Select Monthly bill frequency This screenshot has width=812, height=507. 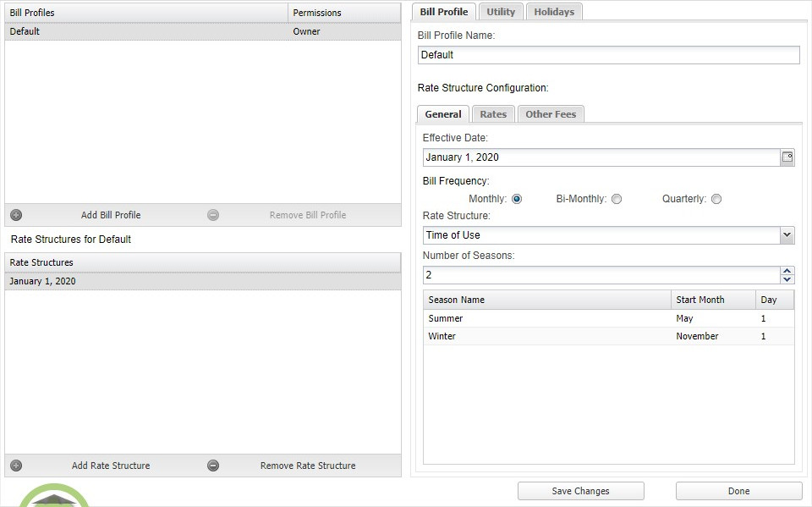517,199
